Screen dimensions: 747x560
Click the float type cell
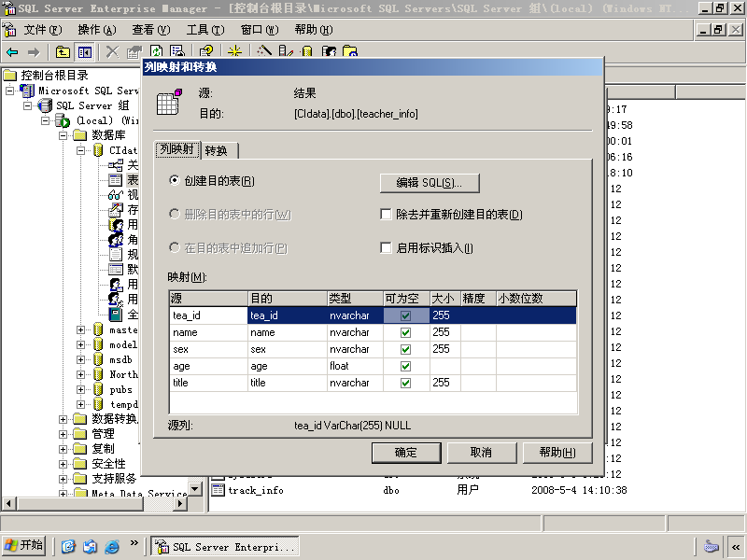point(356,366)
